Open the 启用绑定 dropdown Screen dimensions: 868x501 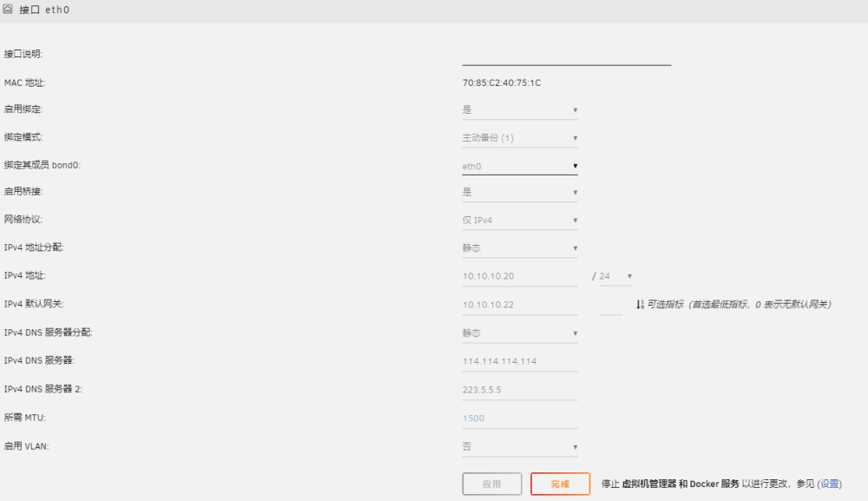point(520,109)
